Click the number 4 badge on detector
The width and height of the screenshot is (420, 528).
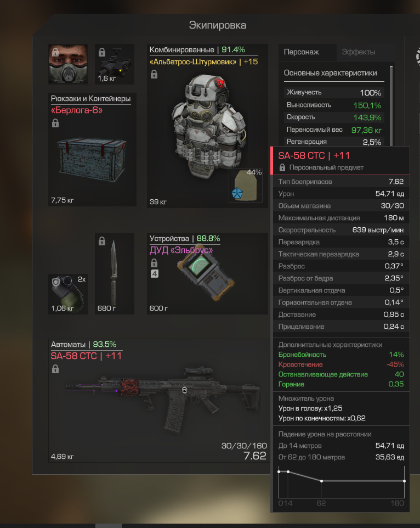point(155,274)
